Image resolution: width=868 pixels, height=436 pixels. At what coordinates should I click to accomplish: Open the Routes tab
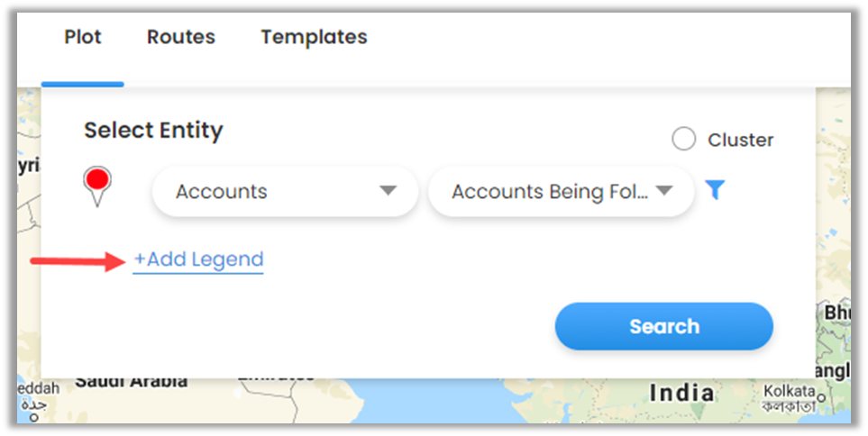181,38
